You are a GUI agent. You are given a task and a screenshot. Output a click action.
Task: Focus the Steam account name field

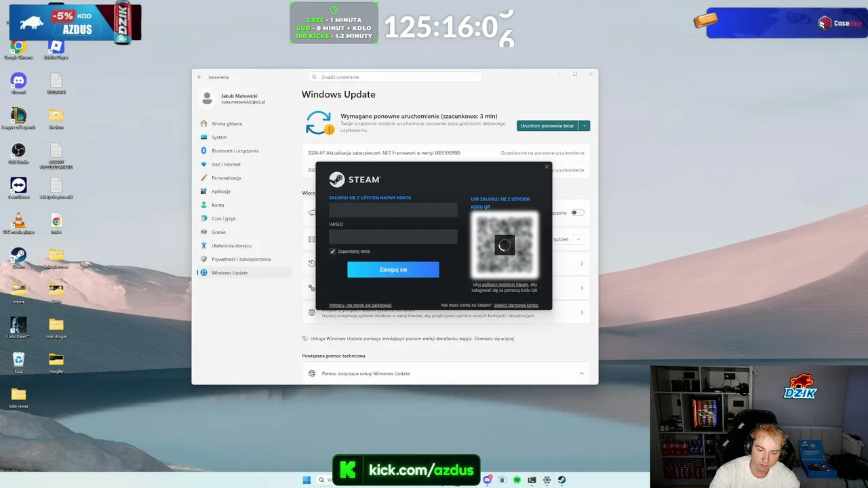393,210
